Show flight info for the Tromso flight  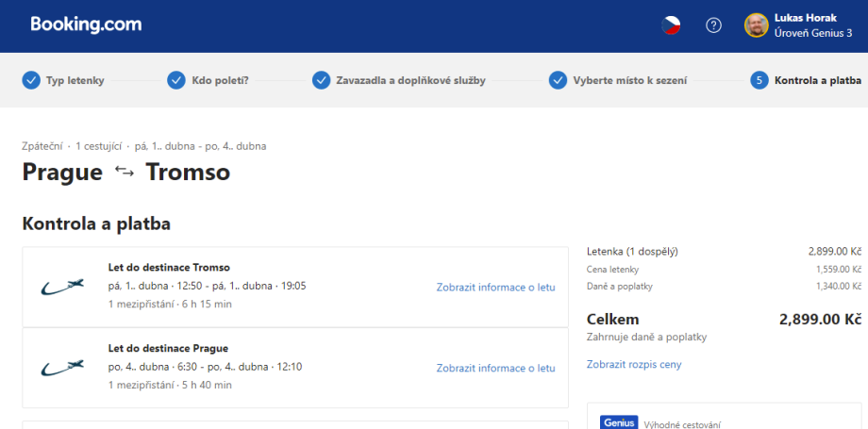point(495,287)
